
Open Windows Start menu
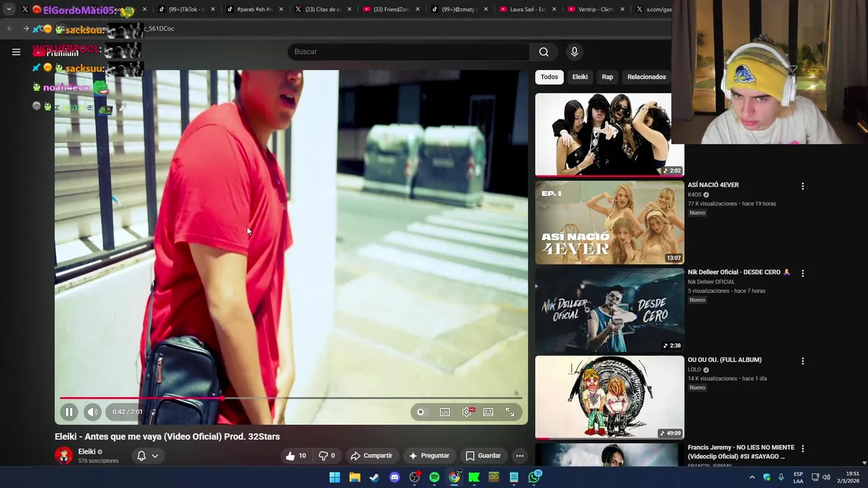pyautogui.click(x=334, y=477)
